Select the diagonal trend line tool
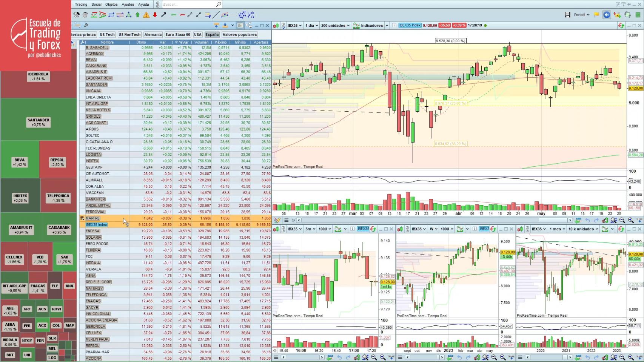Screen dimensions: 644x362 point(216,15)
